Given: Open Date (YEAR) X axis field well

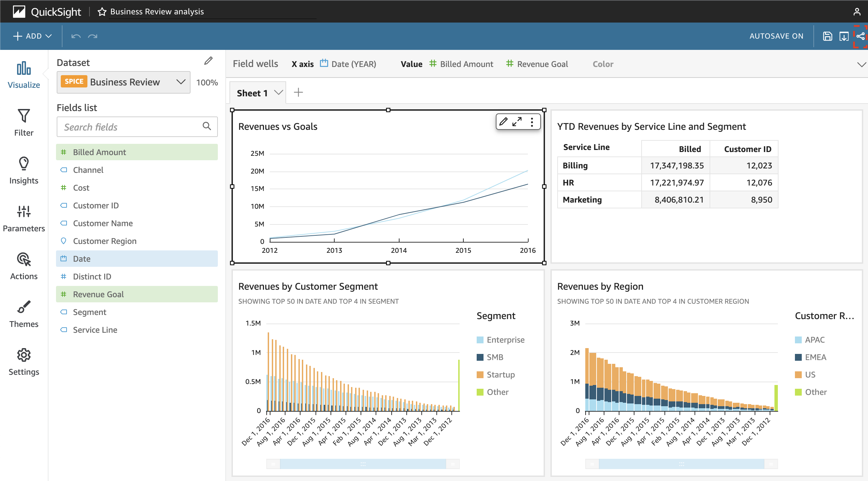Looking at the screenshot, I should [x=348, y=64].
